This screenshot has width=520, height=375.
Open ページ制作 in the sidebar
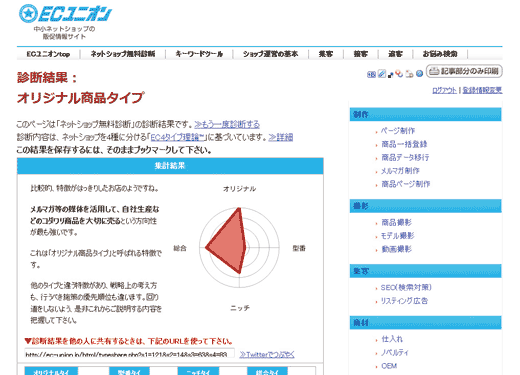point(398,131)
